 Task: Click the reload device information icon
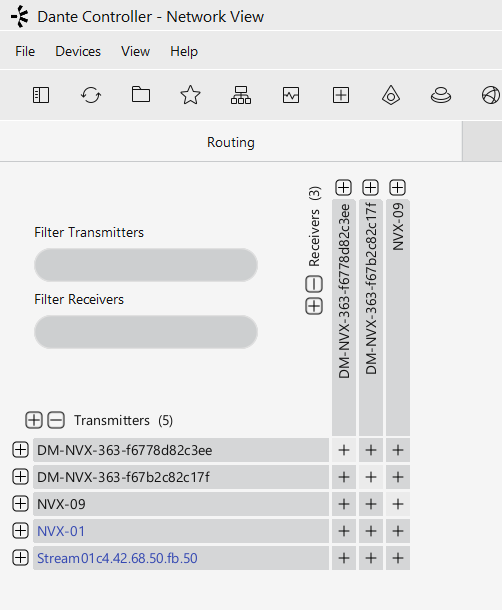[x=91, y=95]
